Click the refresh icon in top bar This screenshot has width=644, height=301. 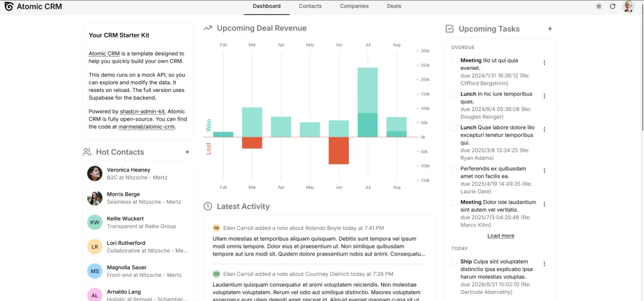tap(612, 6)
